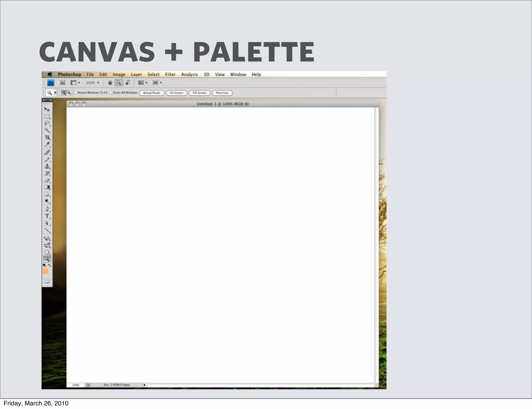Select the Rectangular Marquee tool
Image resolution: width=532 pixels, height=409 pixels.
pyautogui.click(x=47, y=116)
